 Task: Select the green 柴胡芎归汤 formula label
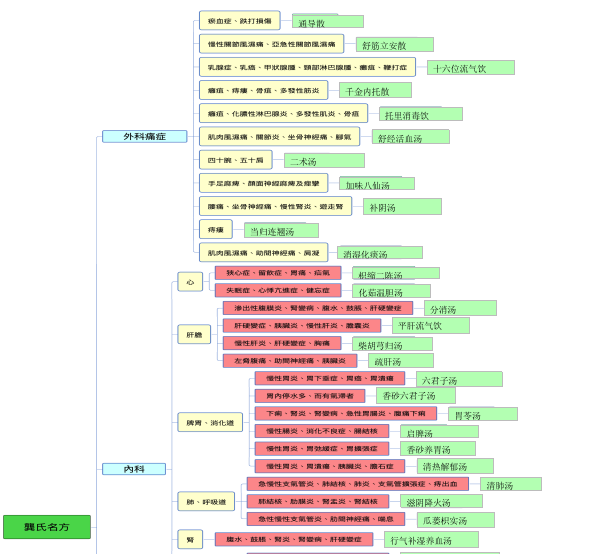tap(392, 344)
